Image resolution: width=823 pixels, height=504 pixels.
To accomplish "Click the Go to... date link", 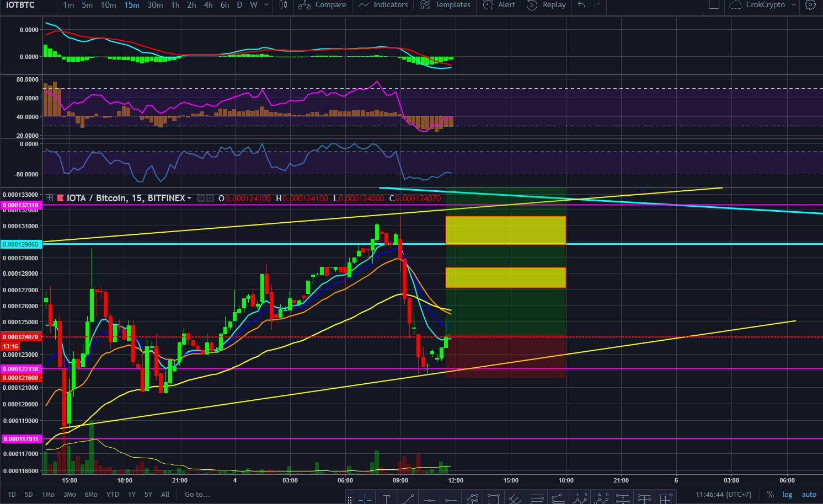I will [197, 494].
